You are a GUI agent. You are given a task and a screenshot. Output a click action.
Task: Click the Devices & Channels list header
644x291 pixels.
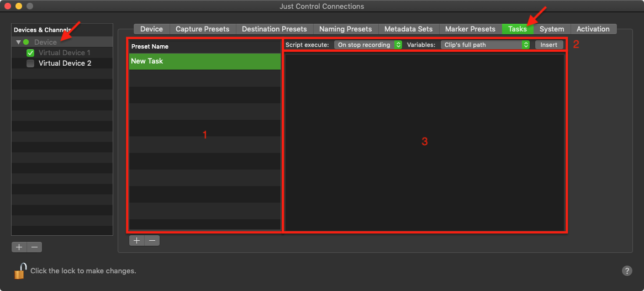[x=62, y=30]
